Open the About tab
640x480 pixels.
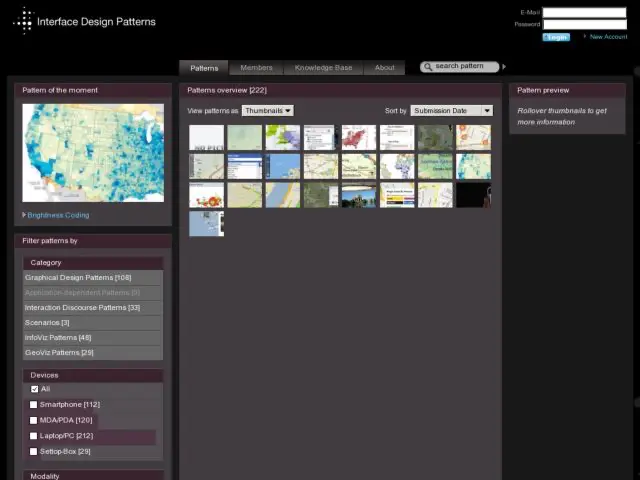(x=384, y=68)
